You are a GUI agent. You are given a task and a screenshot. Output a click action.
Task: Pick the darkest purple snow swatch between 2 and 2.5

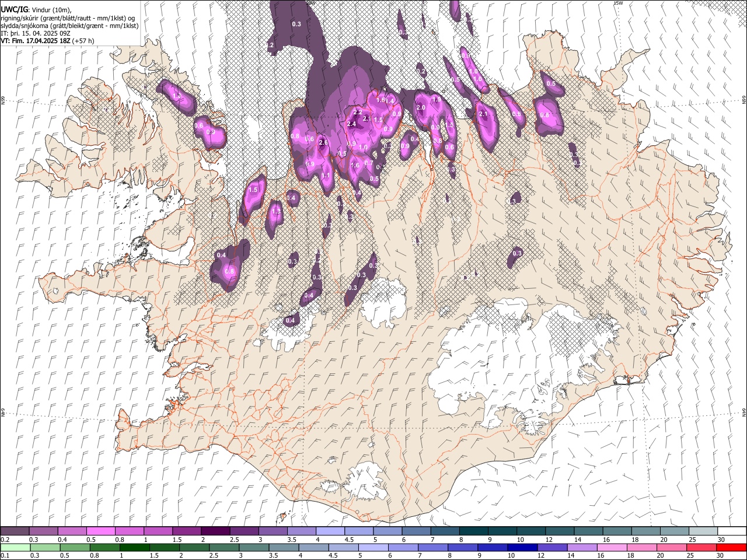215,531
